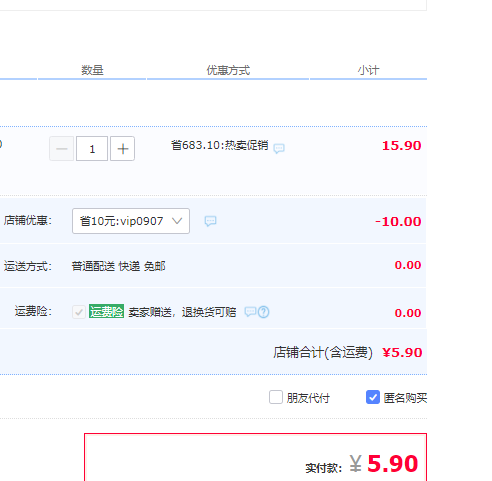Click the 朋友代付 label text
Screen dimensions: 492x481
coord(308,398)
